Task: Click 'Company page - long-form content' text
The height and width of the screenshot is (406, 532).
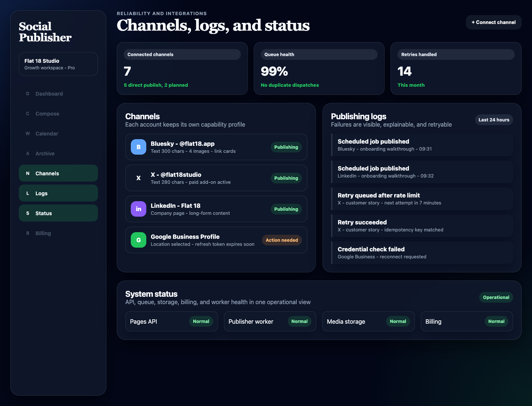Action: pyautogui.click(x=190, y=213)
